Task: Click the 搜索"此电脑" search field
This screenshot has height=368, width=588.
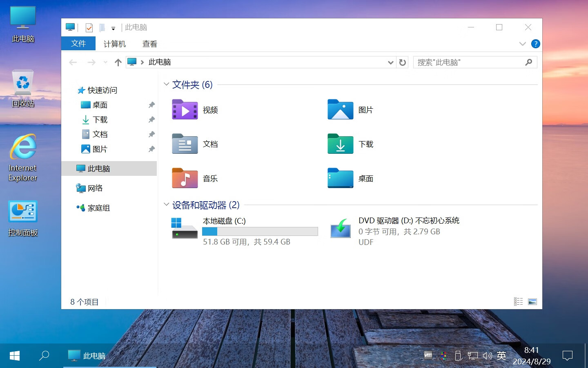Action: click(x=470, y=62)
